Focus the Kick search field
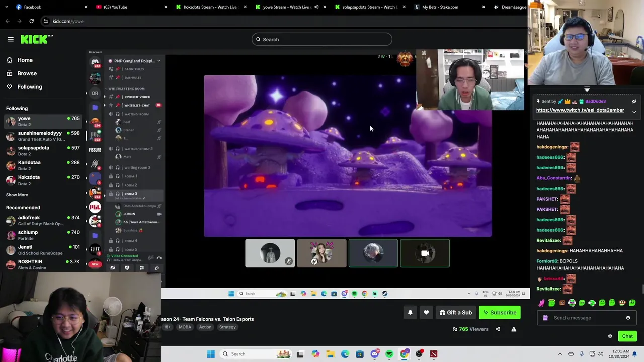The width and height of the screenshot is (644, 362). [322, 39]
